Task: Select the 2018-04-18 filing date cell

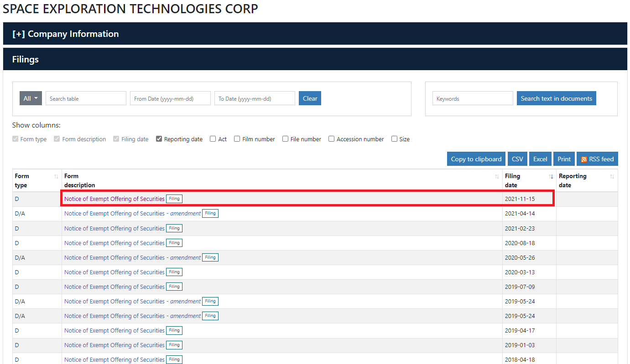Action: 529,359
